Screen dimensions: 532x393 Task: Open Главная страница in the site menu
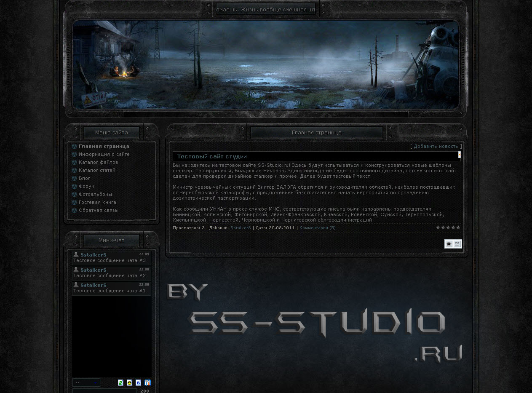pos(104,146)
